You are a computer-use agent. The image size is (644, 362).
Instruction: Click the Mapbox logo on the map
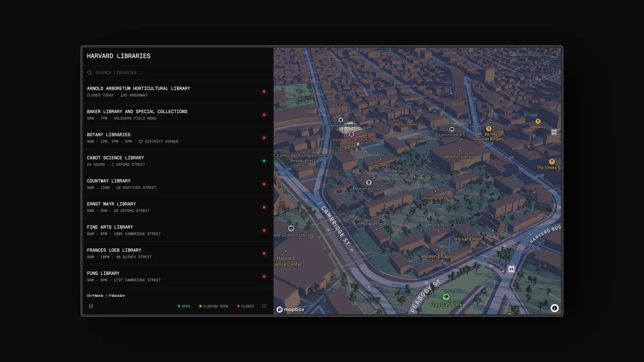290,309
